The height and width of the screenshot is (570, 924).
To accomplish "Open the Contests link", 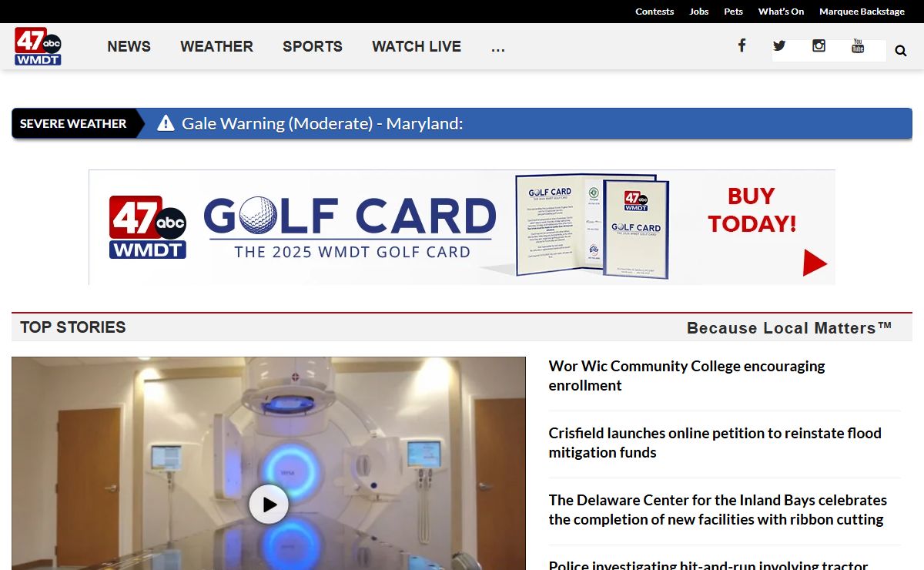I will [654, 12].
